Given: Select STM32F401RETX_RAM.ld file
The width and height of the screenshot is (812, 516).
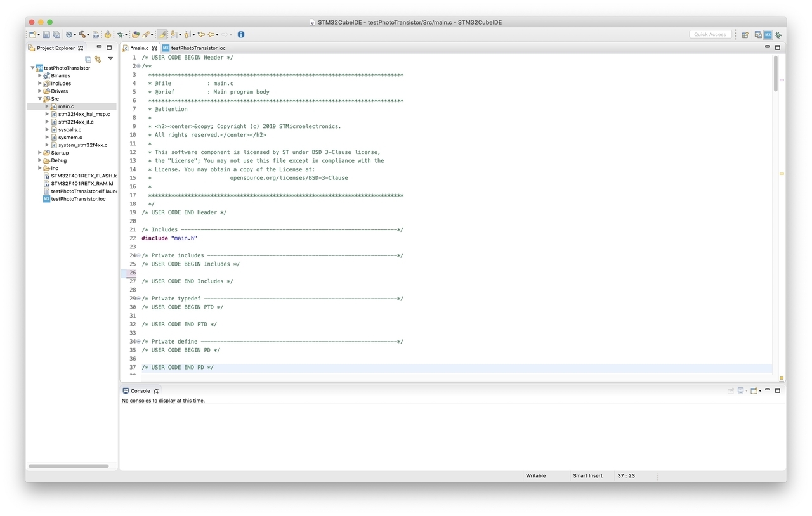Looking at the screenshot, I should tap(82, 183).
